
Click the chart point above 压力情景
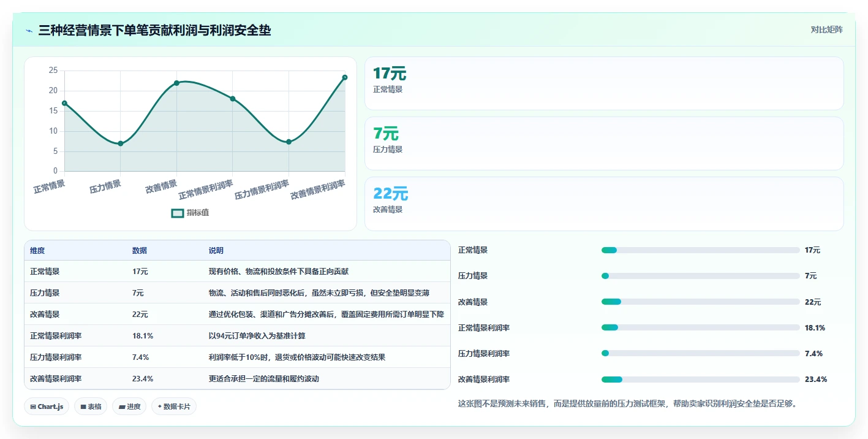(121, 143)
